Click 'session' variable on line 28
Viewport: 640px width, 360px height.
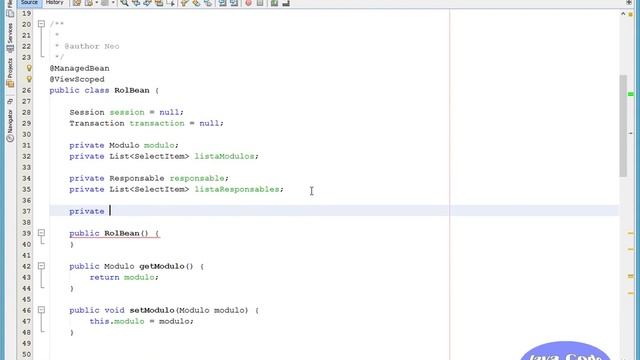click(127, 112)
